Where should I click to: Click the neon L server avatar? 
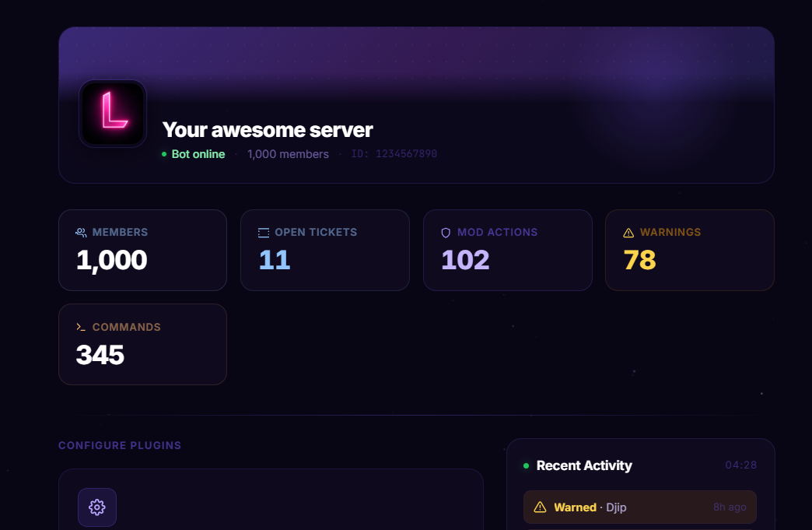113,114
